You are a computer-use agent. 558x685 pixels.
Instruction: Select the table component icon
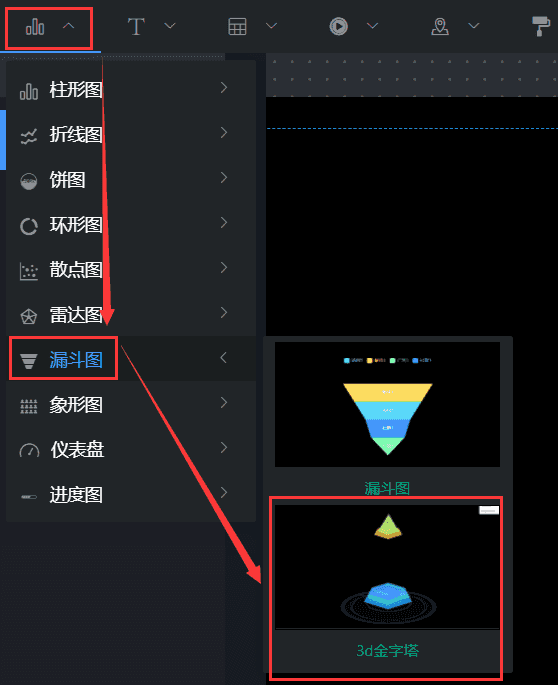pyautogui.click(x=237, y=27)
